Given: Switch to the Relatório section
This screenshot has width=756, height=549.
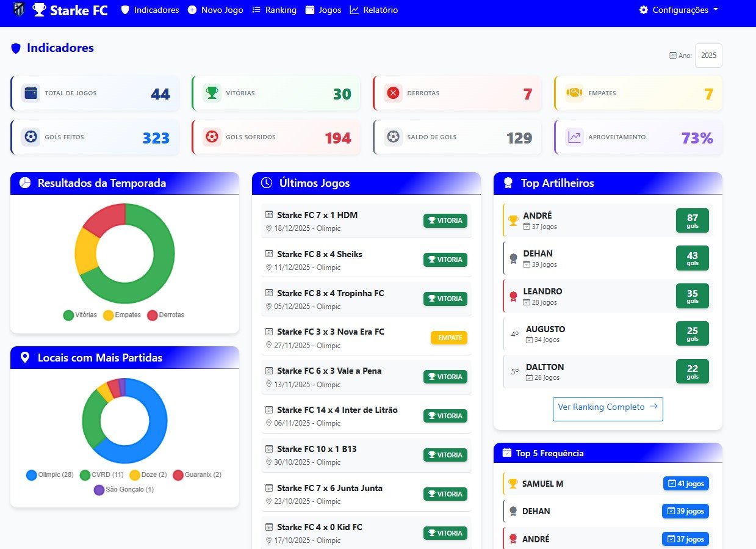Looking at the screenshot, I should coord(374,10).
